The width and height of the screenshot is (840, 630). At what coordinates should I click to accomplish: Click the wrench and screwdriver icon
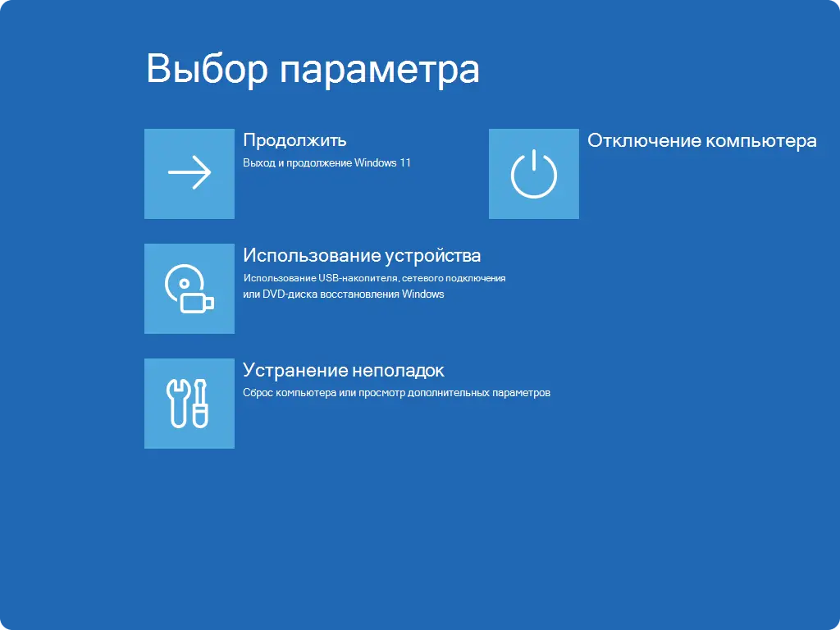[x=189, y=404]
